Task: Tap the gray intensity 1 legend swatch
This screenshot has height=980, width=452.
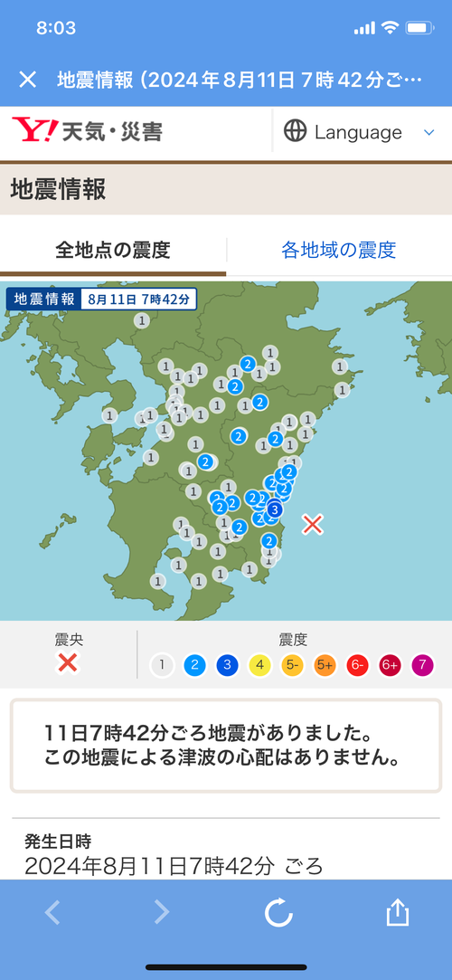Action: click(x=162, y=666)
